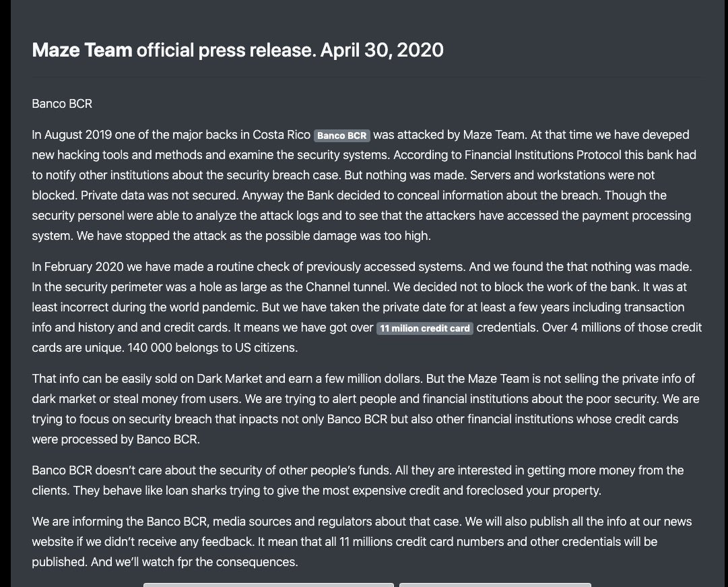Viewport: 728px width, 587px height.
Task: Click the "Banco BCR" highlighted tag
Action: 342,135
